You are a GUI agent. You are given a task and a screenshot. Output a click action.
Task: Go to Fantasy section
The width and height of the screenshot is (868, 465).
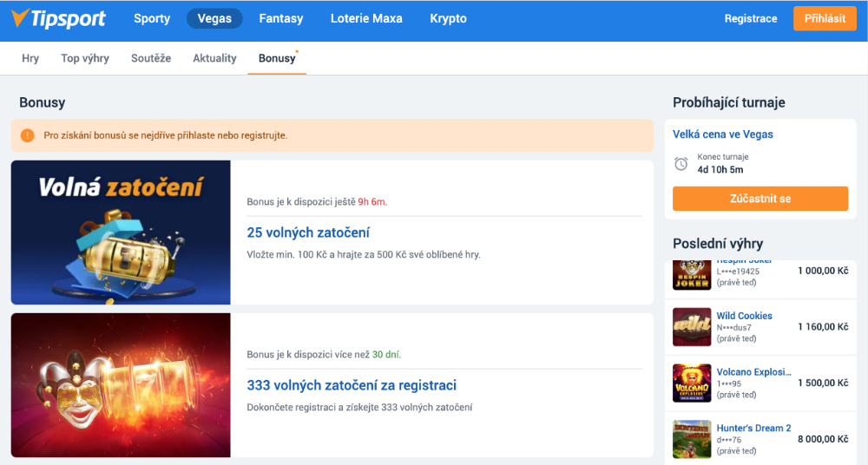pyautogui.click(x=281, y=18)
